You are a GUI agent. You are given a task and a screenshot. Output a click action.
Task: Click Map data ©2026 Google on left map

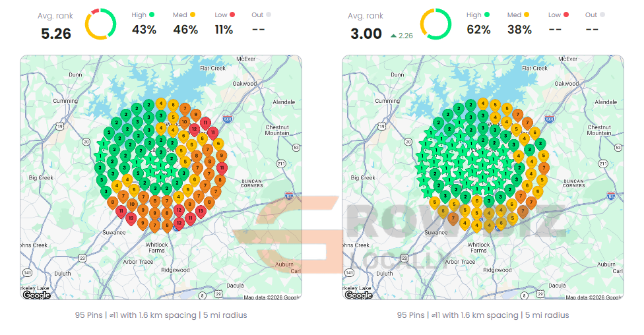point(271,297)
